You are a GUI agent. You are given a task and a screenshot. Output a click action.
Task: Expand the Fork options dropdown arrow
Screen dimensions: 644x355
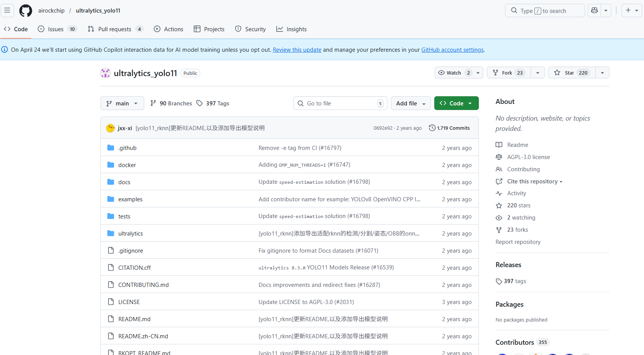tap(538, 73)
